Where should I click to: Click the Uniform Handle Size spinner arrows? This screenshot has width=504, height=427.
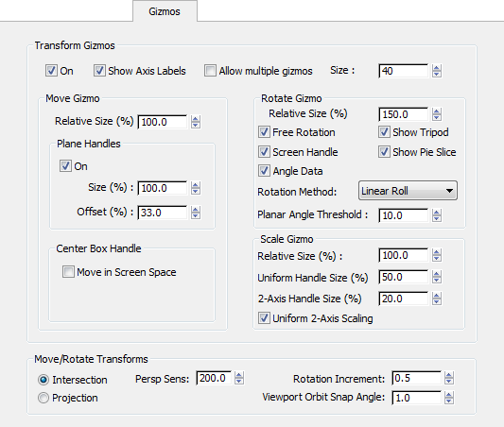(x=437, y=277)
